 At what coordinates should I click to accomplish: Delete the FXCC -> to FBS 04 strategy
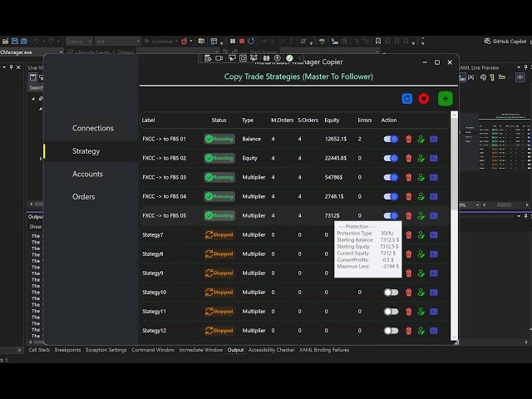tap(408, 196)
